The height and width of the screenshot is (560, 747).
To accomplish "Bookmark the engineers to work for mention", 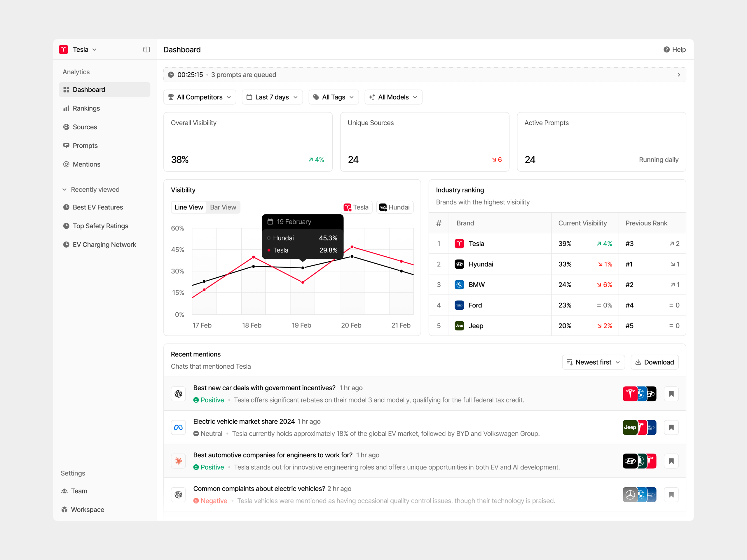I will click(x=671, y=461).
